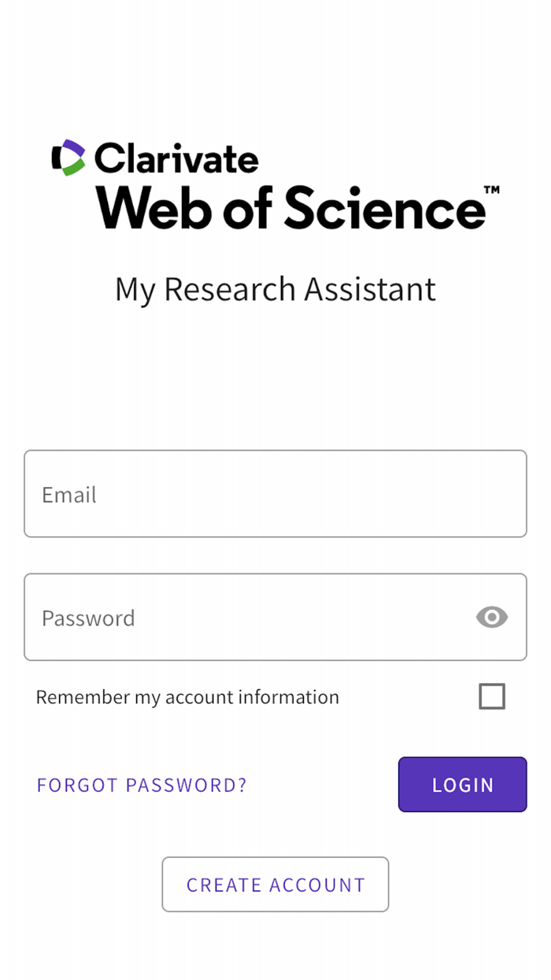This screenshot has width=551, height=980.
Task: Uncheck Remember my account information
Action: (x=492, y=696)
